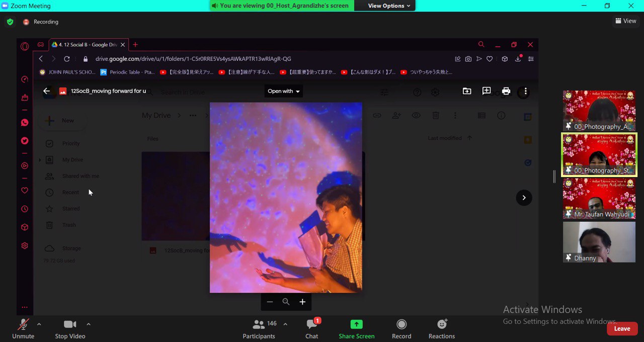Change Zoom layout with View button

(x=625, y=21)
